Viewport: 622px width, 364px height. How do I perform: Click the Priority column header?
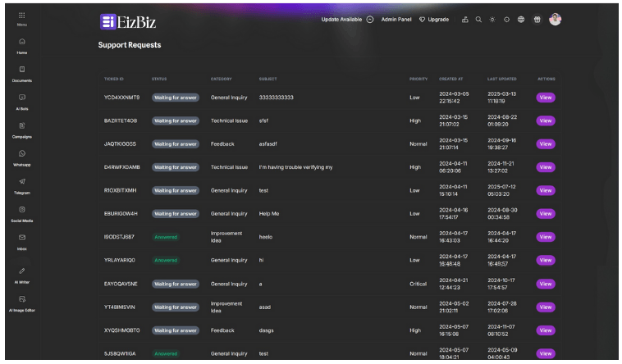[418, 79]
